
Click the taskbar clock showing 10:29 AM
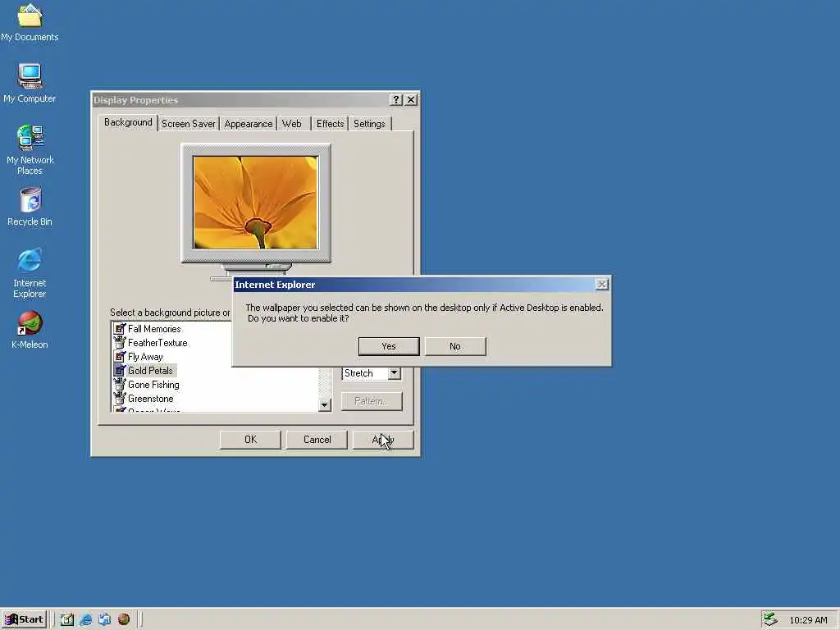(808, 620)
